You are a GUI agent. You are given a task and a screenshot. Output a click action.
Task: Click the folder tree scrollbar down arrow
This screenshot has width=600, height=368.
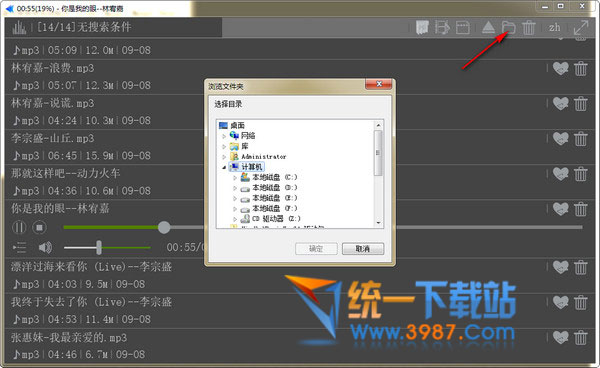[x=378, y=223]
